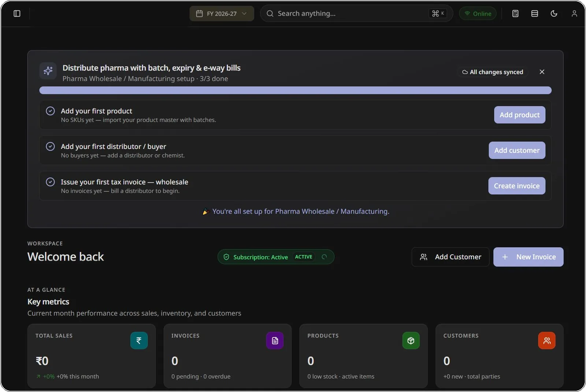Viewport: 586px width, 392px height.
Task: Click the calendar icon in FY selector
Action: [199, 14]
